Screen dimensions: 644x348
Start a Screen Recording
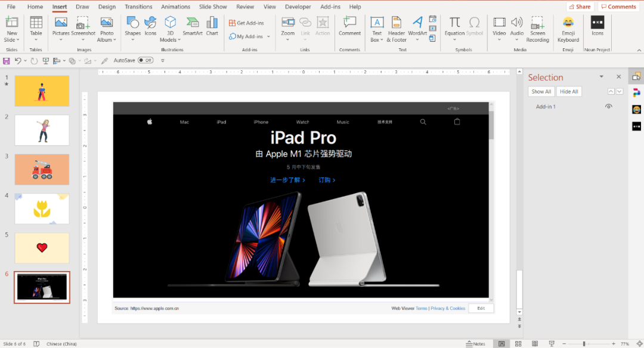tap(537, 27)
